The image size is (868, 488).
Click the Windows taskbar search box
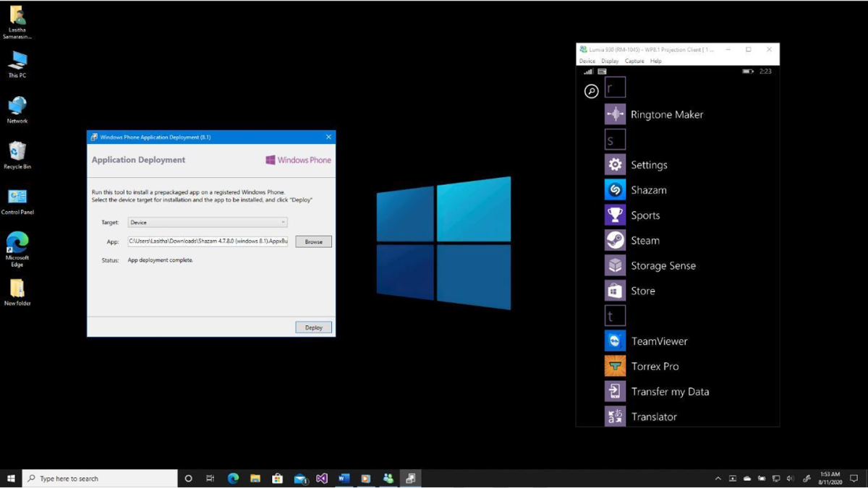(101, 479)
